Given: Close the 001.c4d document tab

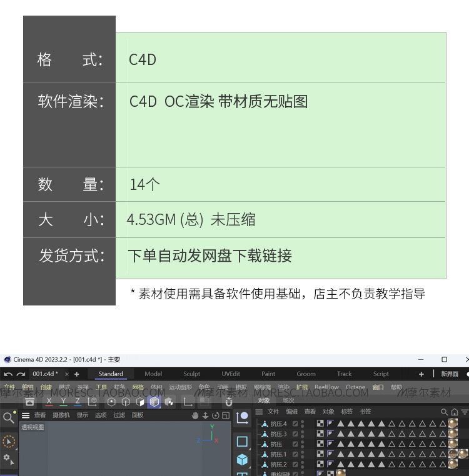Looking at the screenshot, I should pos(67,374).
